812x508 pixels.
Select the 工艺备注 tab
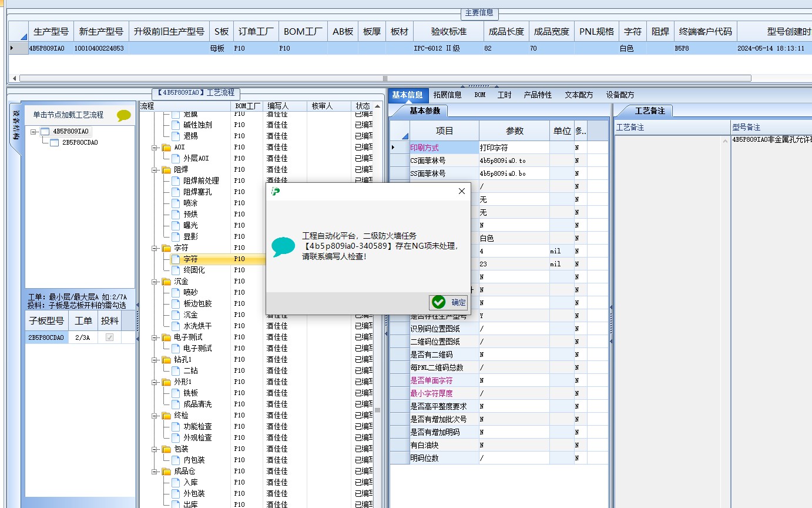pyautogui.click(x=649, y=111)
